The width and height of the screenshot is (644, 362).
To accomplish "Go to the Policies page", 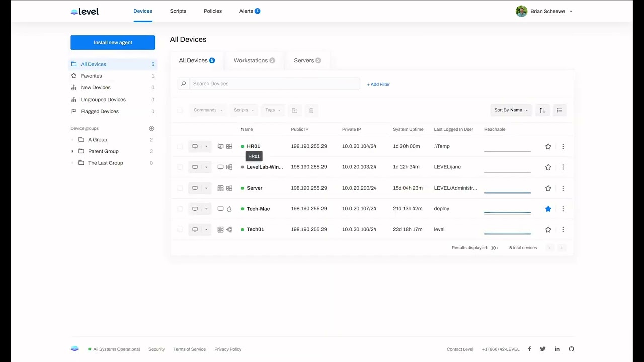I will tap(213, 11).
